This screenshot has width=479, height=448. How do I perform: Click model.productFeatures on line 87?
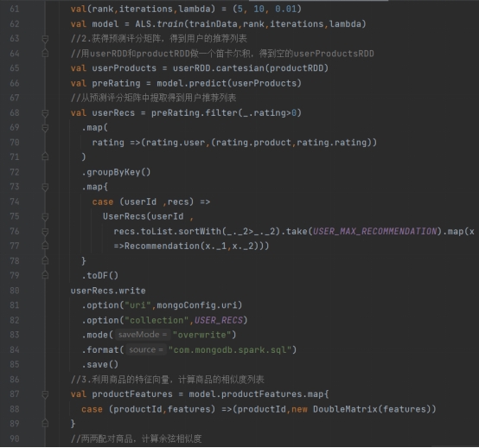[246, 394]
